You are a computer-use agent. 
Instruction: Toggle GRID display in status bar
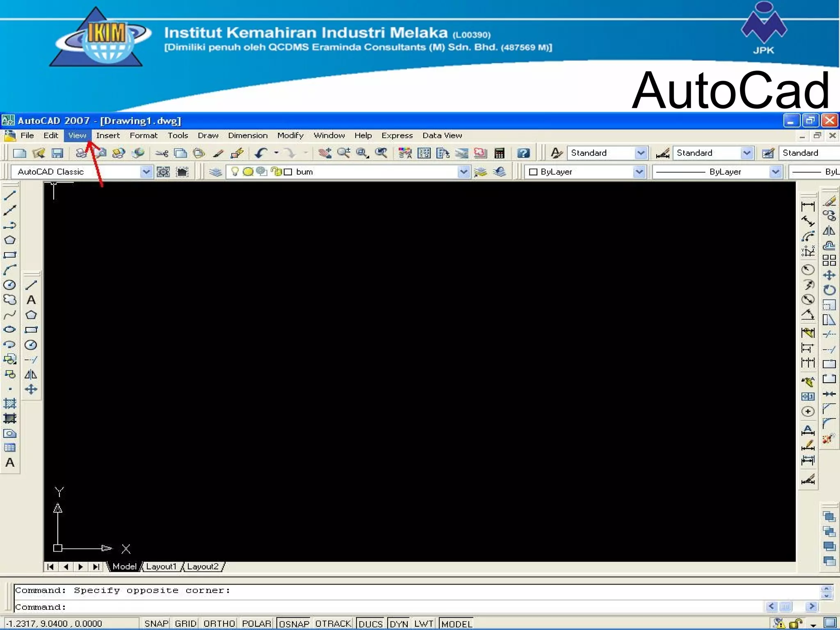[185, 624]
